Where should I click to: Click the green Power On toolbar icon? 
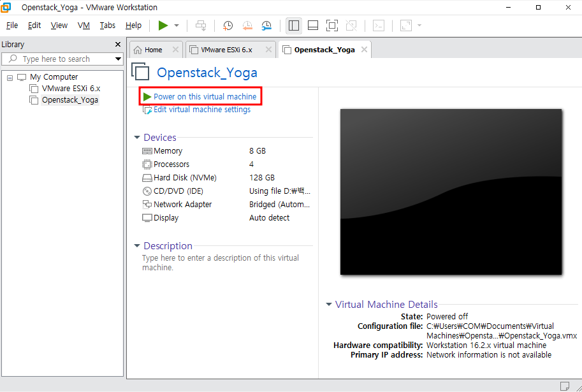click(163, 25)
